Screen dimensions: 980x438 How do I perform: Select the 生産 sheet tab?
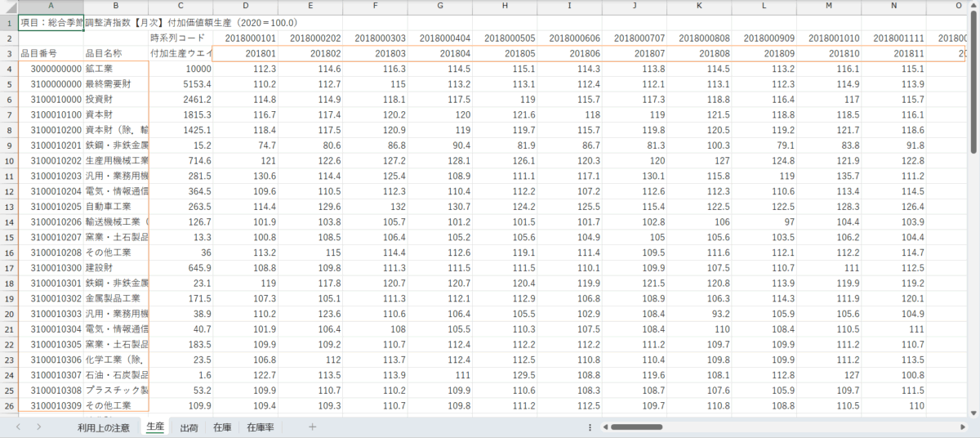(154, 427)
